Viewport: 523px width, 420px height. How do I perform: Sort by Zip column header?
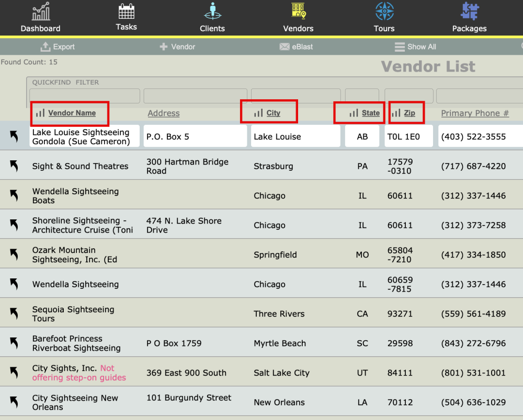(x=410, y=113)
